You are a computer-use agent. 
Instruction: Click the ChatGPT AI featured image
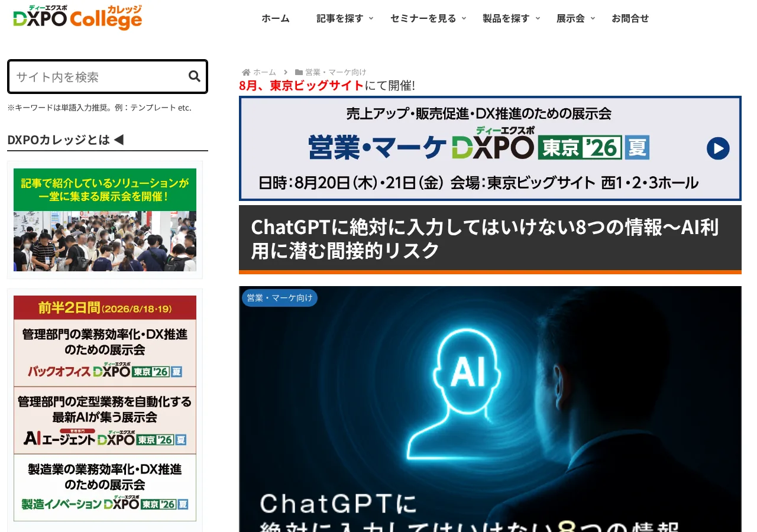pos(490,409)
